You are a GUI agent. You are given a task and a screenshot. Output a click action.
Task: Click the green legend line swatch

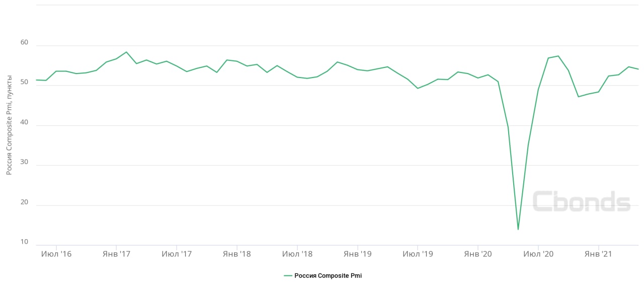pos(288,275)
